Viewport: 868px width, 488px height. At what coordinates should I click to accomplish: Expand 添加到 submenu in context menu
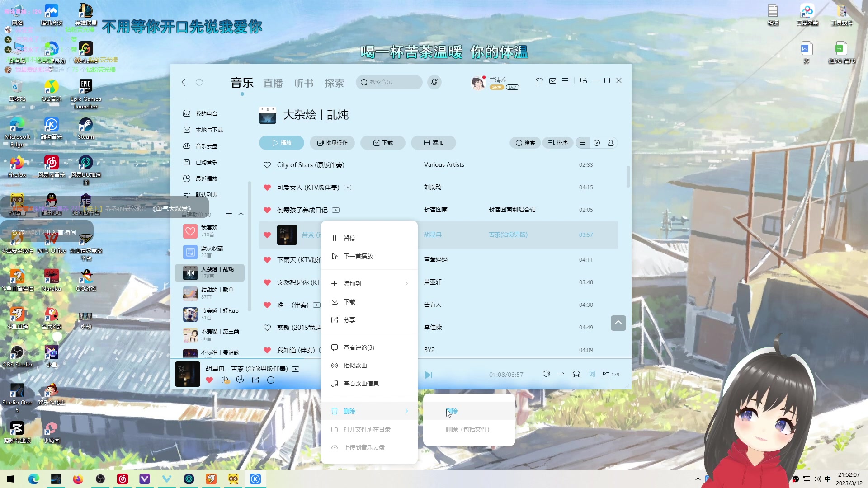click(368, 284)
